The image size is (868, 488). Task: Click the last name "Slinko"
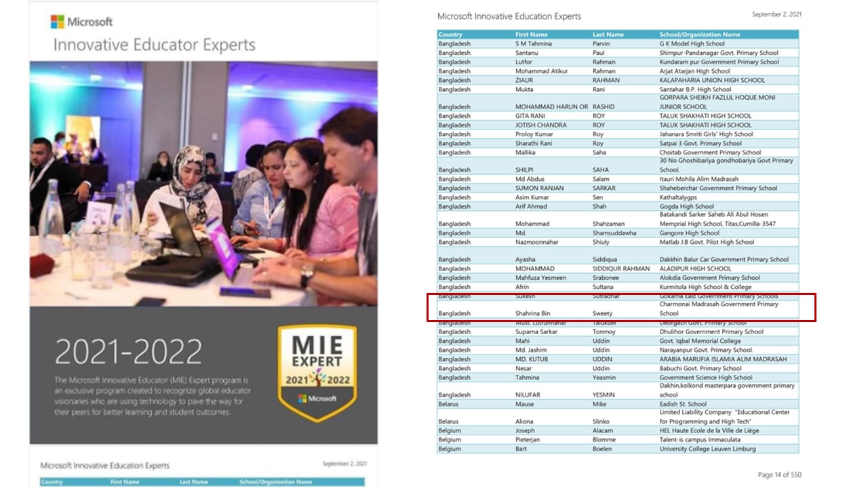(x=602, y=422)
